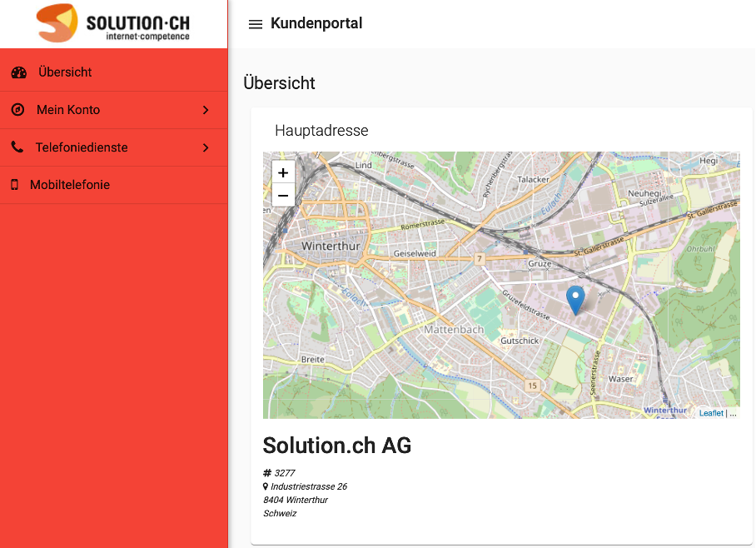This screenshot has width=756, height=548.
Task: Click the Übersicht dashboard gauge icon
Action: (18, 72)
